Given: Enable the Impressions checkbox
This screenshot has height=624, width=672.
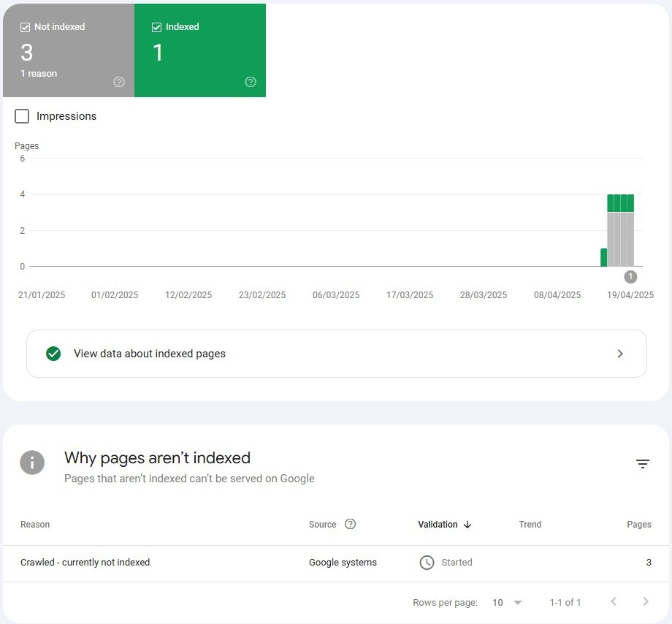Looking at the screenshot, I should click(x=22, y=116).
